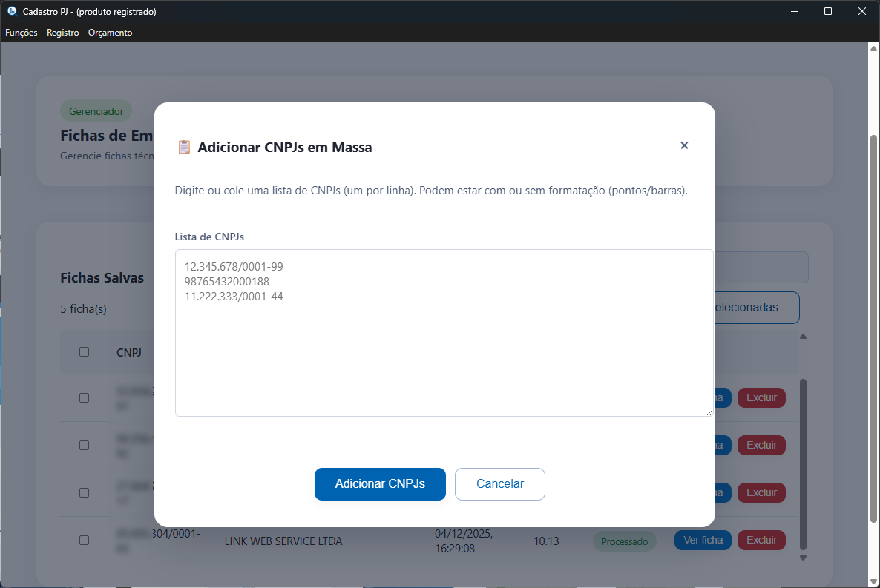880x588 pixels.
Task: Open the Registro menu
Action: pos(62,33)
